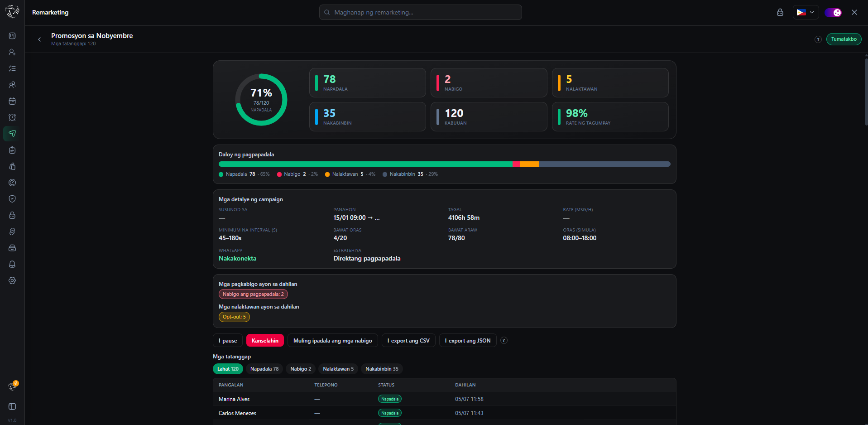Click I-export ang JSON button

(x=468, y=340)
